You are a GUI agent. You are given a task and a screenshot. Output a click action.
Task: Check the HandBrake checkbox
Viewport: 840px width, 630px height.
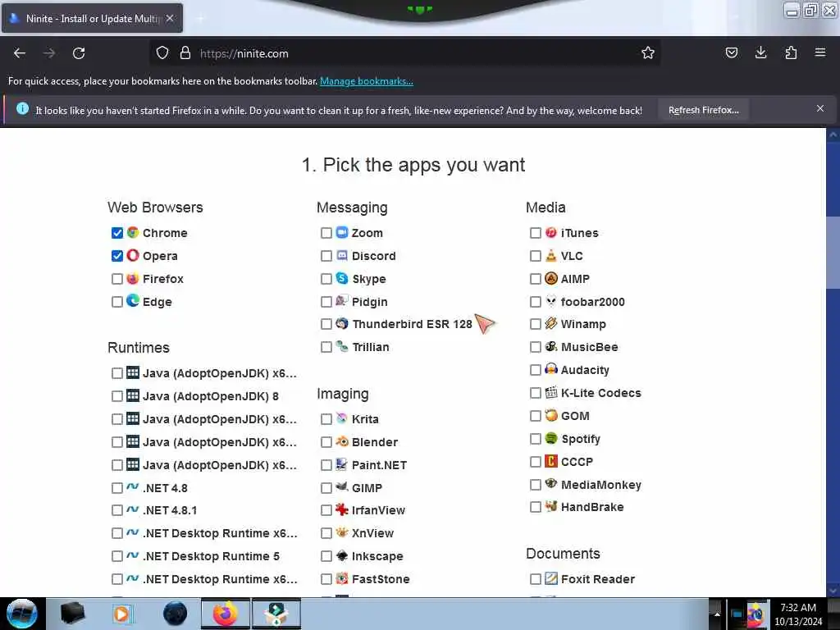pos(535,507)
